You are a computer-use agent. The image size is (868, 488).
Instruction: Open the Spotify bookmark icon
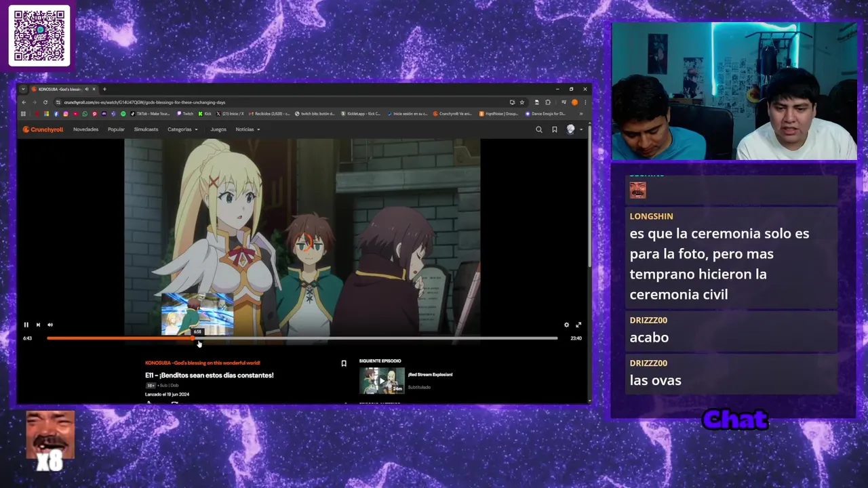click(123, 114)
